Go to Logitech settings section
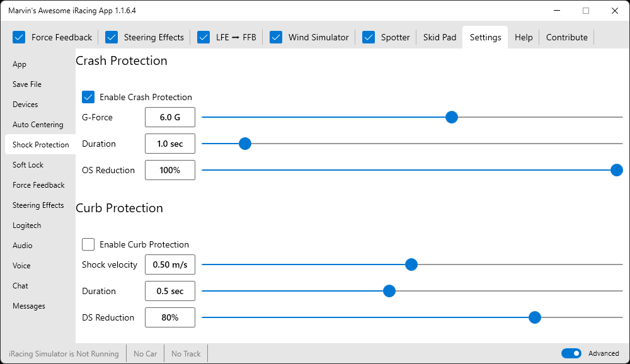This screenshot has width=630, height=364. point(27,225)
